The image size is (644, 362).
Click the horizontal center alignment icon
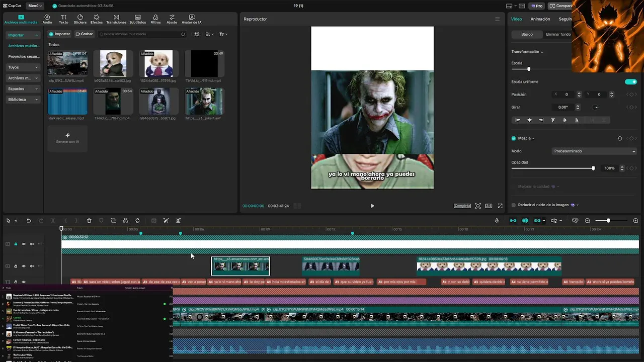pos(529,120)
